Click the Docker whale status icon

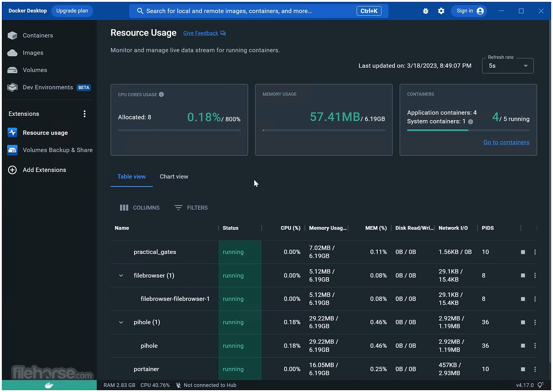coord(49,385)
